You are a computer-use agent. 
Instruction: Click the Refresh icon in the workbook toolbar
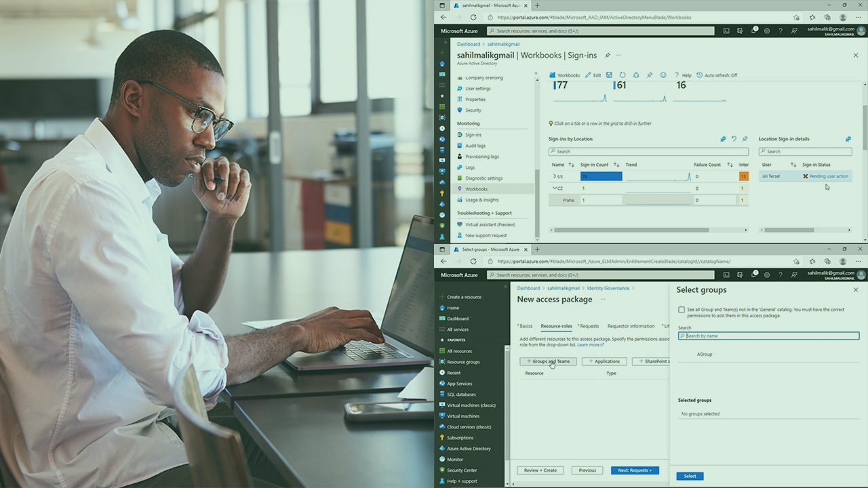click(x=623, y=75)
